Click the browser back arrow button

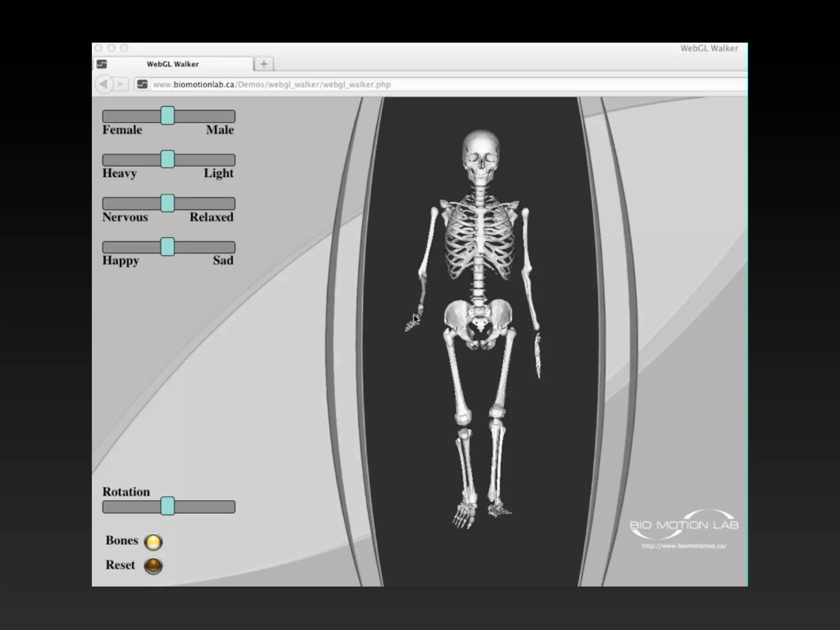(103, 84)
